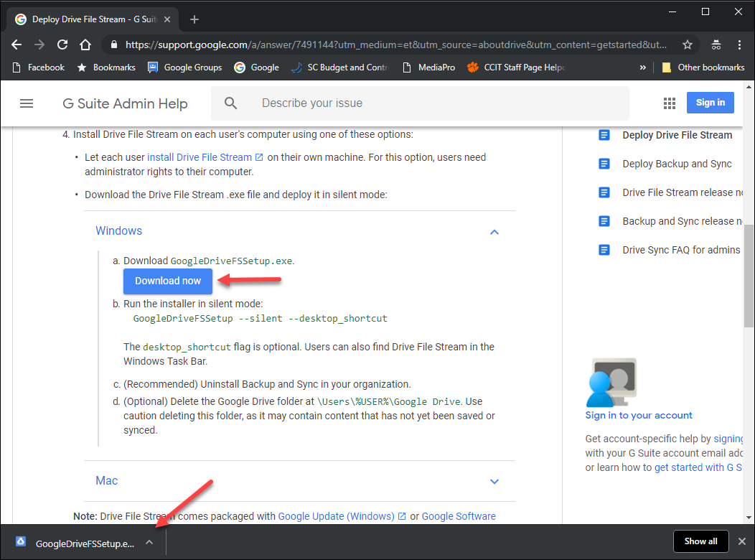Open Deploy Drive File Stream sidebar article

(x=677, y=135)
